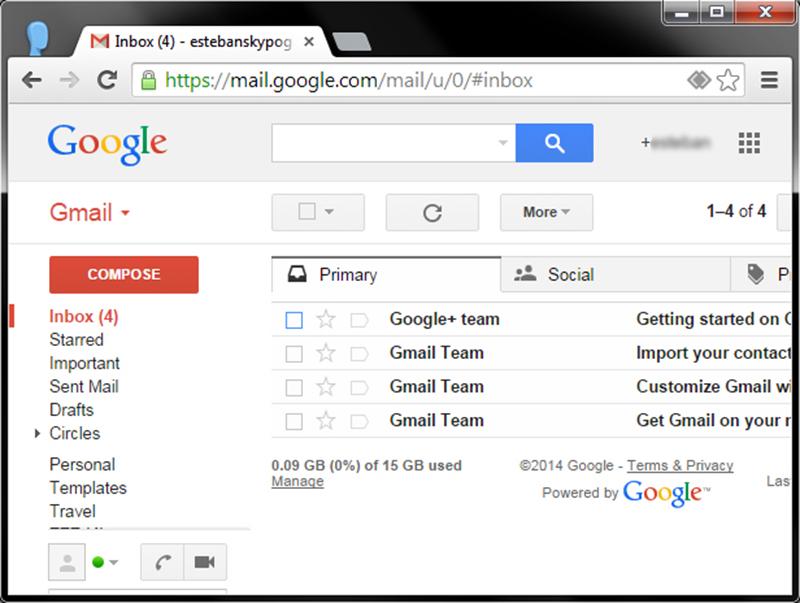
Task: Click the Chrome user profile silhouette icon
Action: coord(37,38)
